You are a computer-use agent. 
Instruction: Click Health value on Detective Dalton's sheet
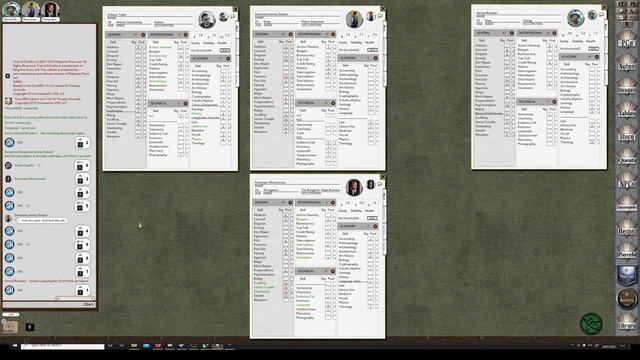pos(369,37)
